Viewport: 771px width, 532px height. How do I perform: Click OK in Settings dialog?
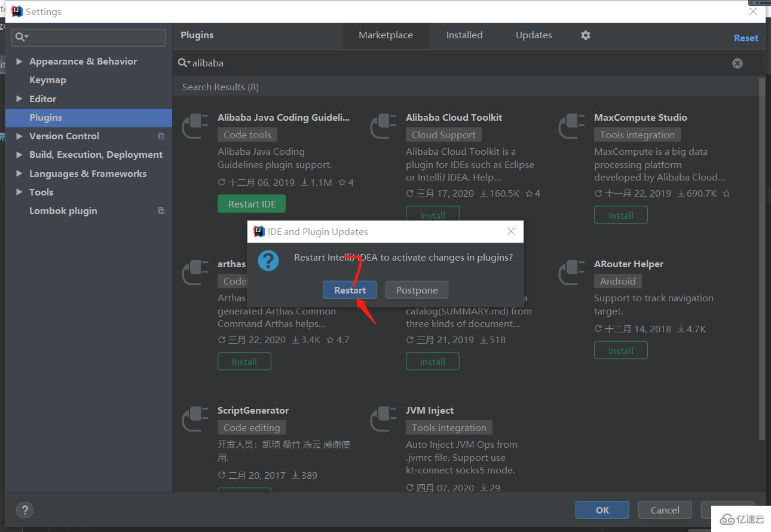602,510
